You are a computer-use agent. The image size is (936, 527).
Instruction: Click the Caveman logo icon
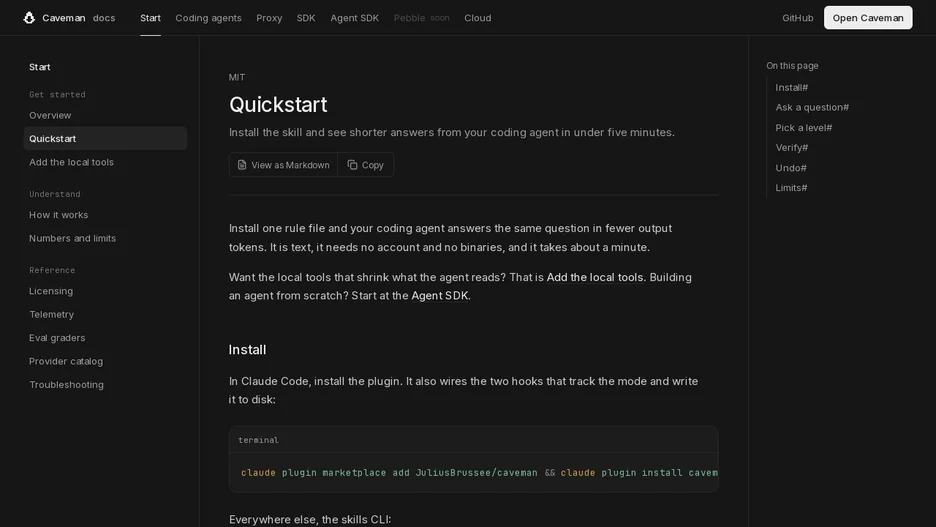coord(29,18)
